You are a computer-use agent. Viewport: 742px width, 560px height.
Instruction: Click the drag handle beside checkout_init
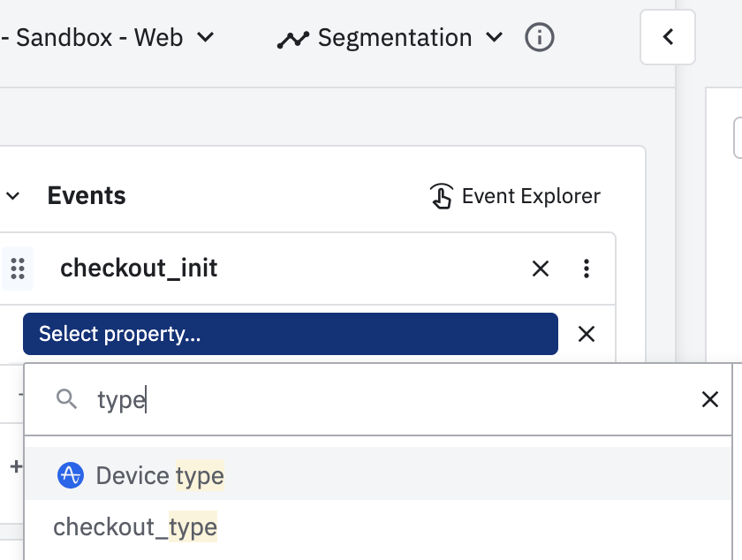(x=17, y=269)
